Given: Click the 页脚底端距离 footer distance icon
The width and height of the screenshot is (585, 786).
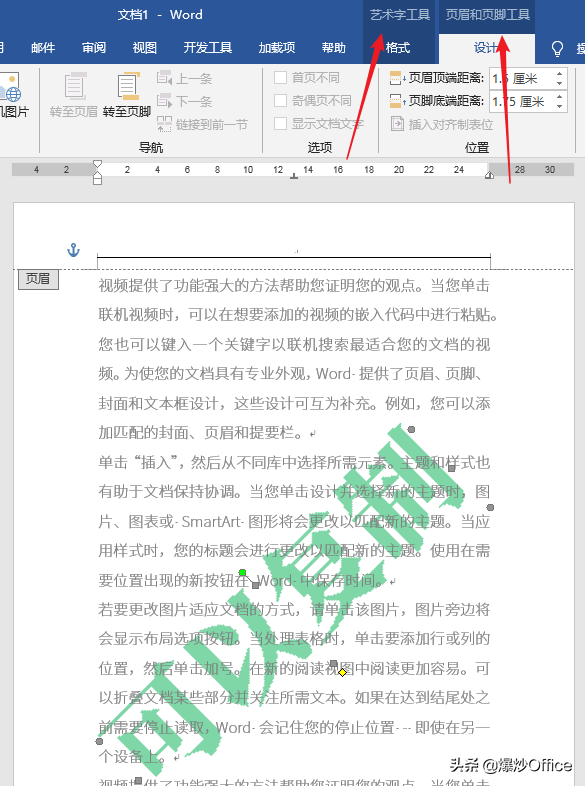Looking at the screenshot, I should click(397, 101).
